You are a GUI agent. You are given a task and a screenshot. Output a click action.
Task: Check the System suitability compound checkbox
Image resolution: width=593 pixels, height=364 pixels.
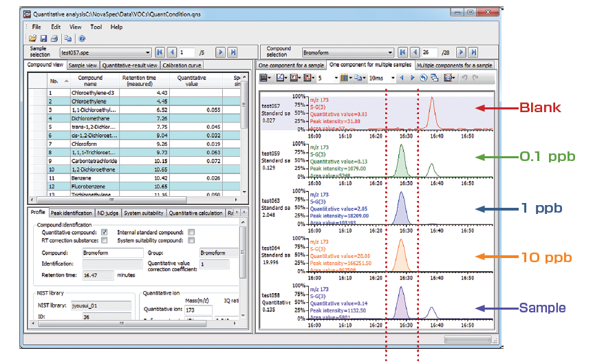pyautogui.click(x=191, y=241)
